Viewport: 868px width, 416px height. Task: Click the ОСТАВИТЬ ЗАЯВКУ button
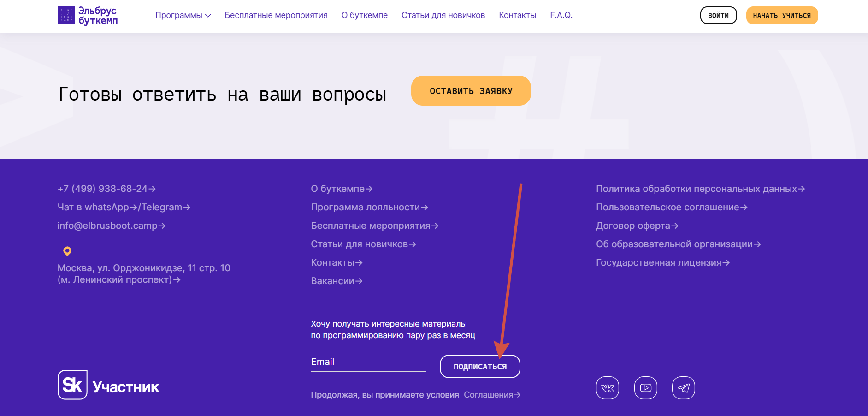[471, 91]
